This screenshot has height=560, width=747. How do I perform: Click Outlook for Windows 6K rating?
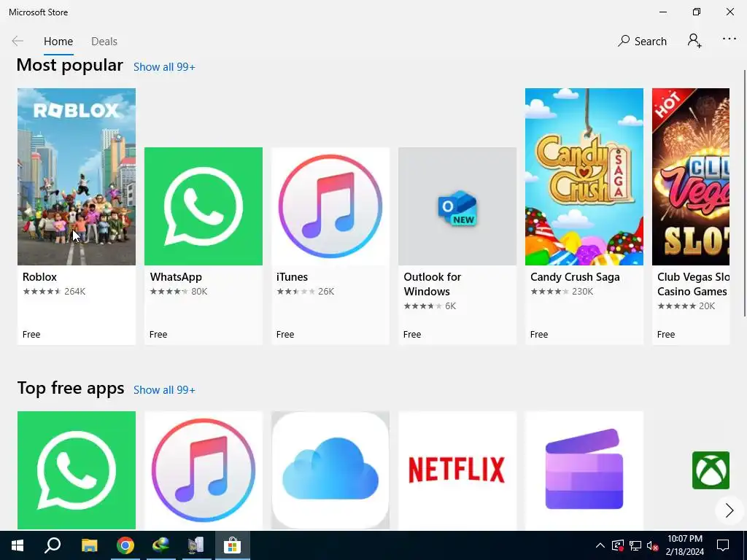[430, 306]
